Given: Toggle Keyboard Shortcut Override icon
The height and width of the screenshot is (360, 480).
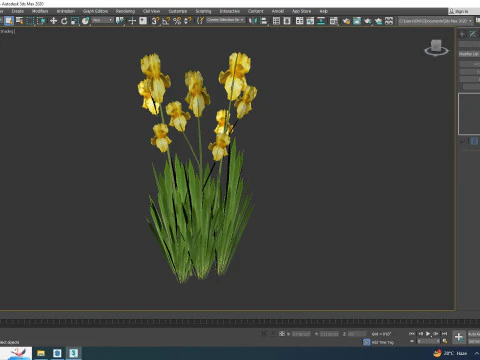Looking at the screenshot, I should (143, 21).
